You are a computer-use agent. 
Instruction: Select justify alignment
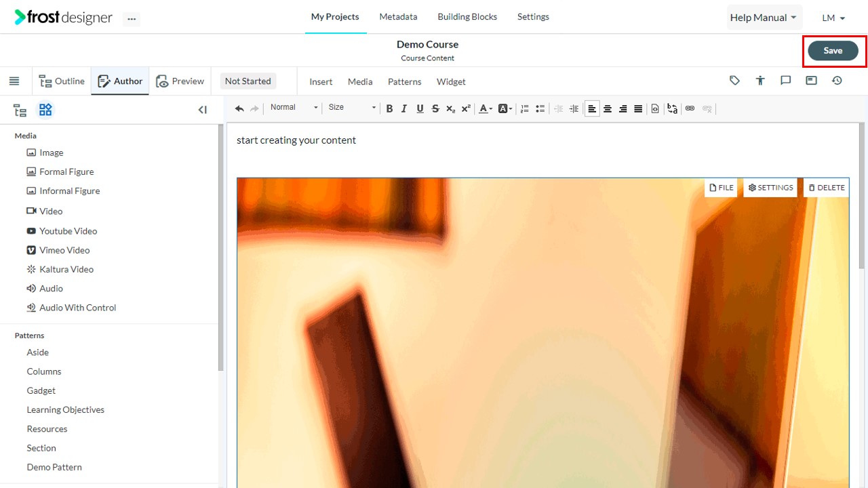pos(638,108)
